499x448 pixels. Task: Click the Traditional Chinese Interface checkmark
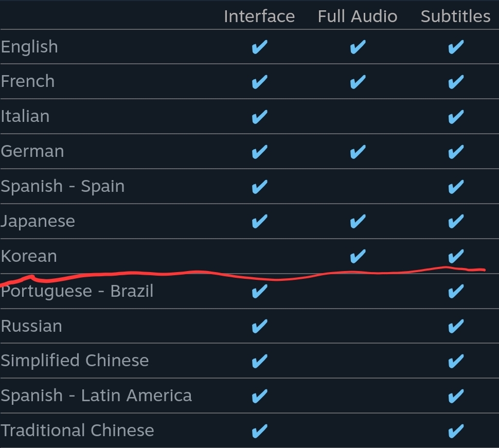point(260,431)
